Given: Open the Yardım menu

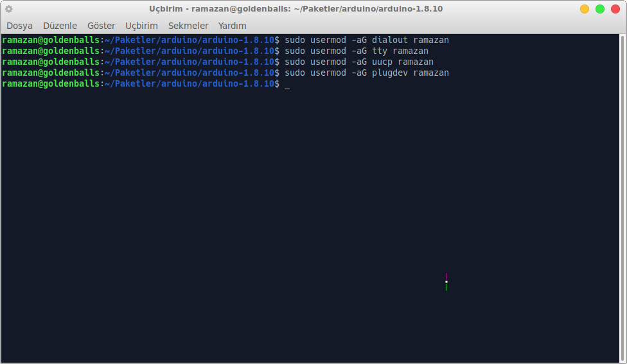Looking at the screenshot, I should pyautogui.click(x=233, y=26).
